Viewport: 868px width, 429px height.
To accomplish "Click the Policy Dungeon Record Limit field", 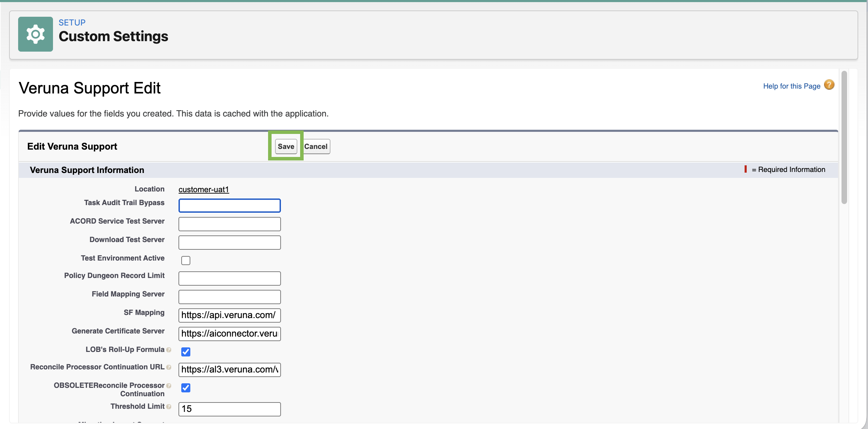I will (230, 278).
